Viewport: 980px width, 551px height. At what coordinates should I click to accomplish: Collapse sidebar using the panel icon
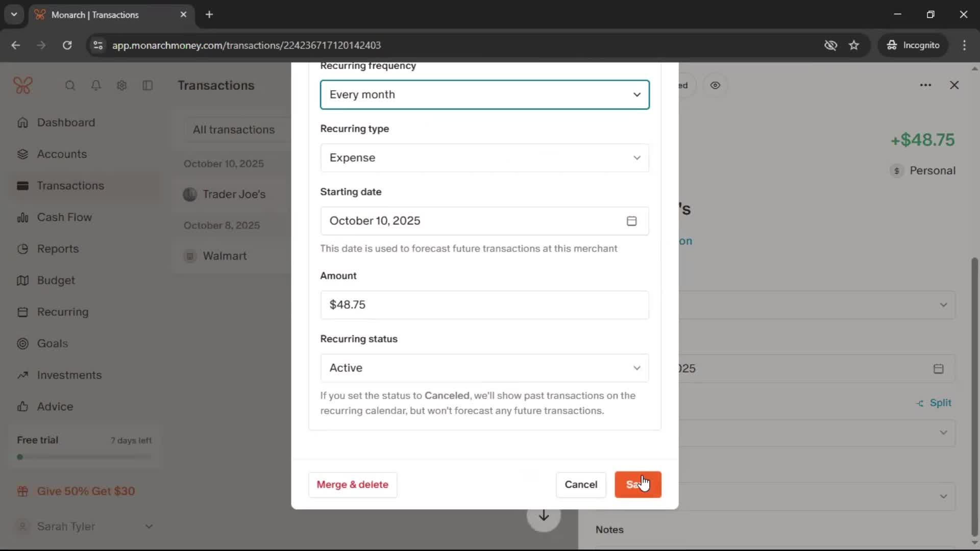[x=148, y=85]
